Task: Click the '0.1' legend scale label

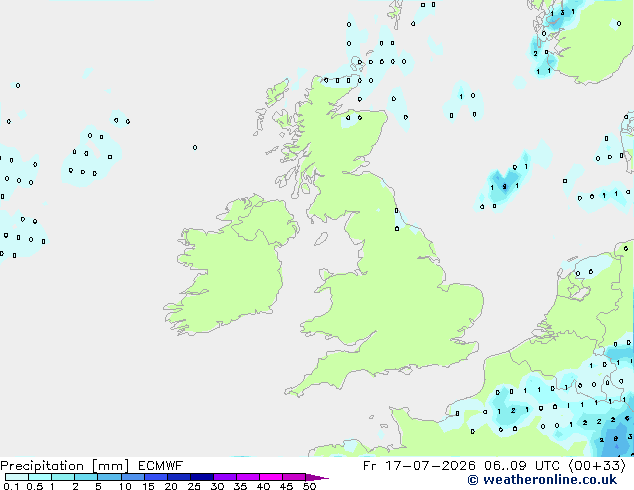Action: [11, 486]
